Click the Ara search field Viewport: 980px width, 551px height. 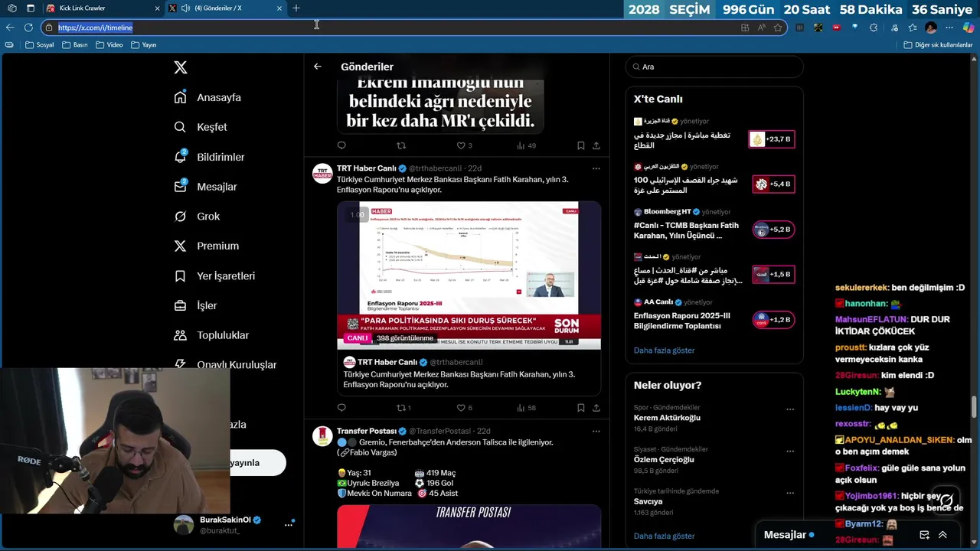click(x=714, y=67)
